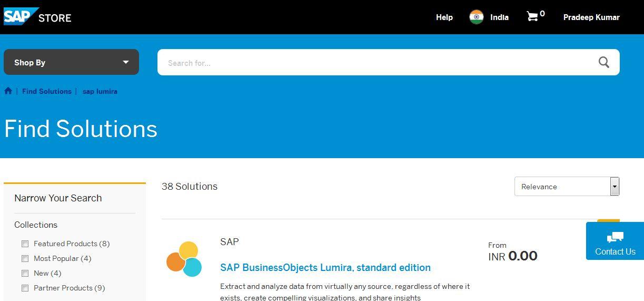Enable the New collection checkbox
The image size is (644, 301).
25,273
